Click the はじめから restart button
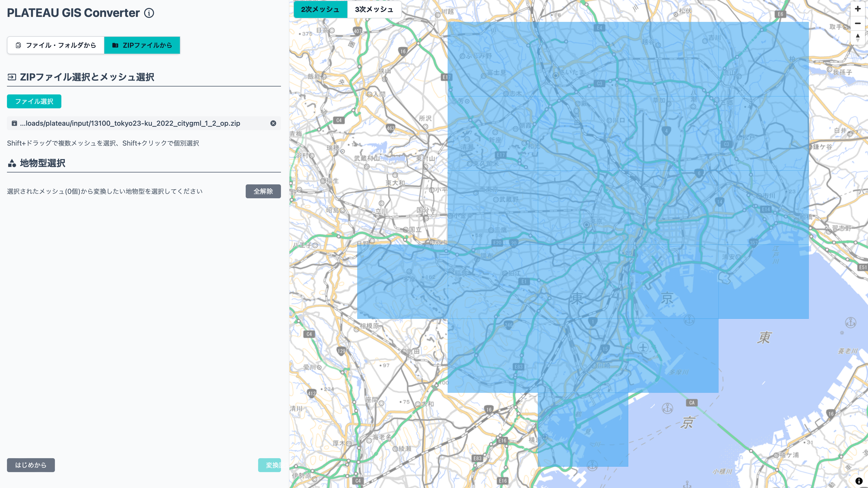 tap(31, 465)
